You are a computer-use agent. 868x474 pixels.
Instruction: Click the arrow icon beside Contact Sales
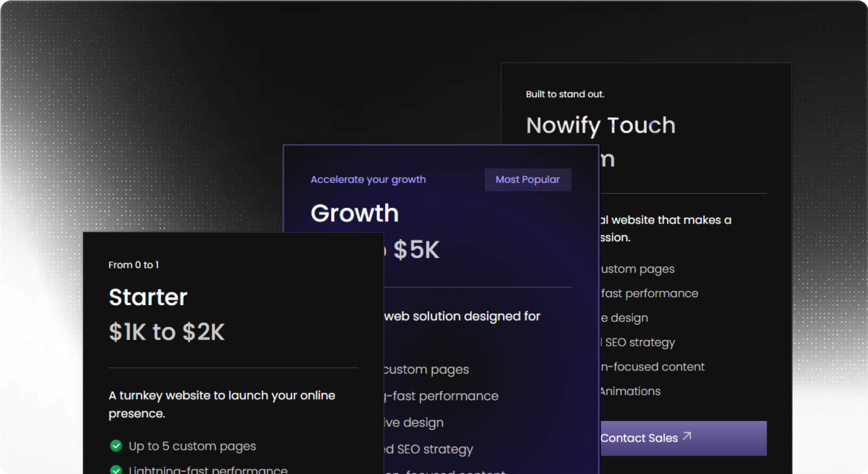pyautogui.click(x=687, y=437)
